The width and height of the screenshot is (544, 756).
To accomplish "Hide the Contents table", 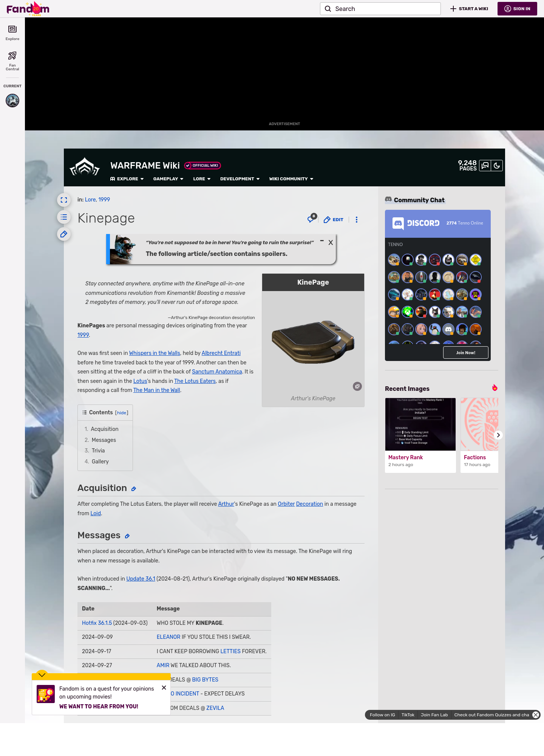I will 122,413.
